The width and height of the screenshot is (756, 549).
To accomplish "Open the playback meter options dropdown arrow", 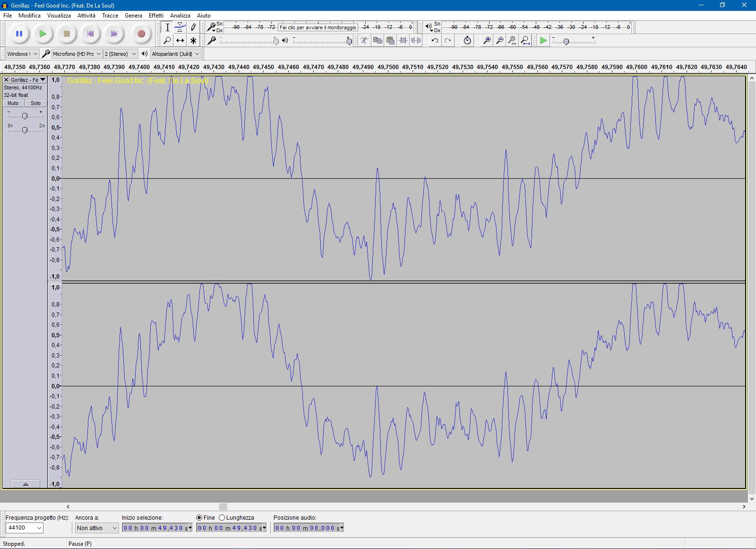I will pos(431,30).
